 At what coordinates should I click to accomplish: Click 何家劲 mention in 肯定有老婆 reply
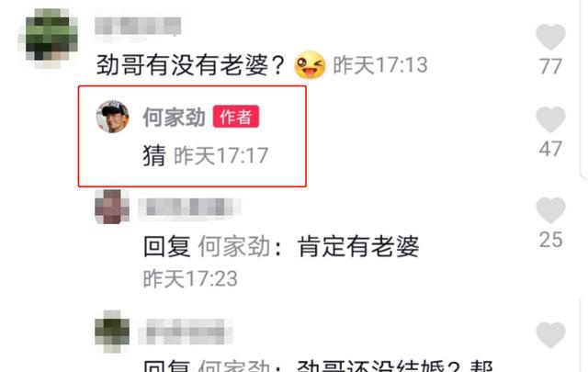pos(234,246)
